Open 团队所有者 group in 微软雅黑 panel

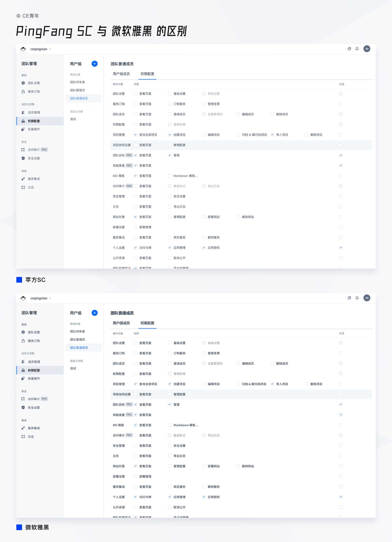(x=77, y=331)
